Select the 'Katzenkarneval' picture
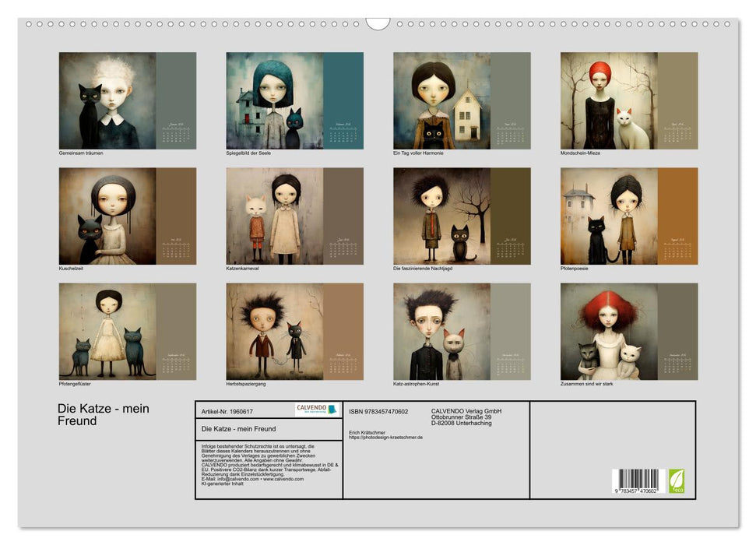 click(x=275, y=216)
